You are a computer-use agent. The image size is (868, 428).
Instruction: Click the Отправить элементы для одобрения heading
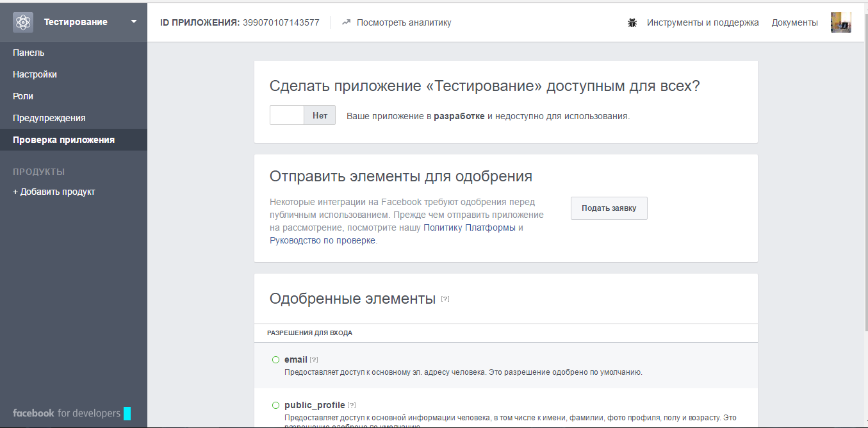click(401, 176)
